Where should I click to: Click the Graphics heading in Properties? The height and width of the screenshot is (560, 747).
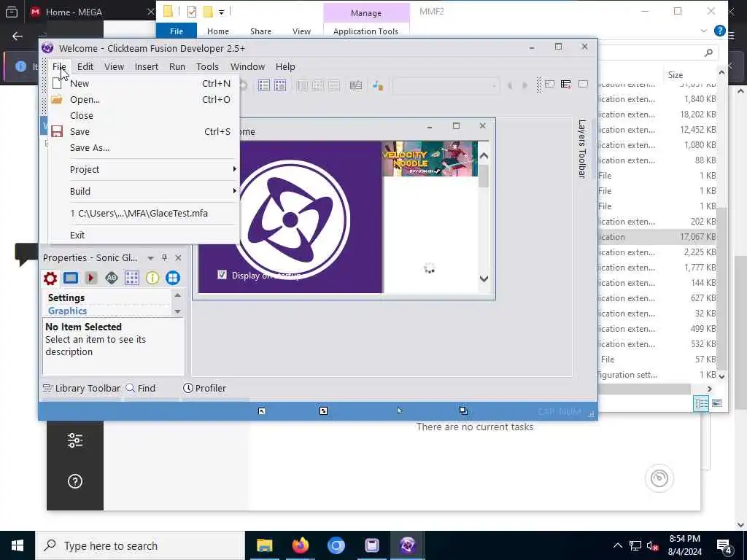click(67, 311)
